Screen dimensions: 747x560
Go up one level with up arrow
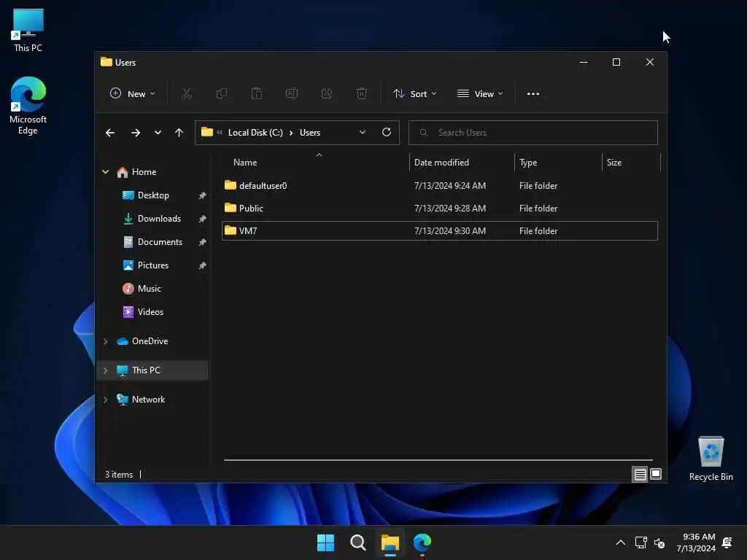click(179, 133)
